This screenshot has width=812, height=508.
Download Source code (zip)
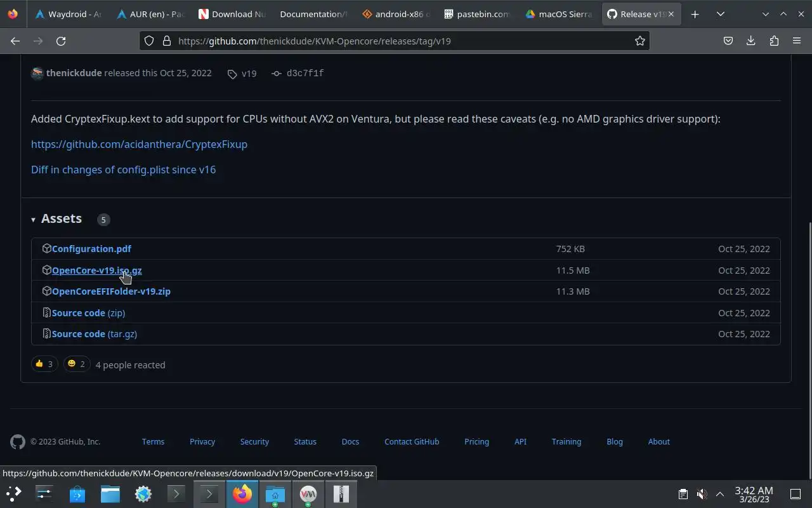tap(88, 313)
